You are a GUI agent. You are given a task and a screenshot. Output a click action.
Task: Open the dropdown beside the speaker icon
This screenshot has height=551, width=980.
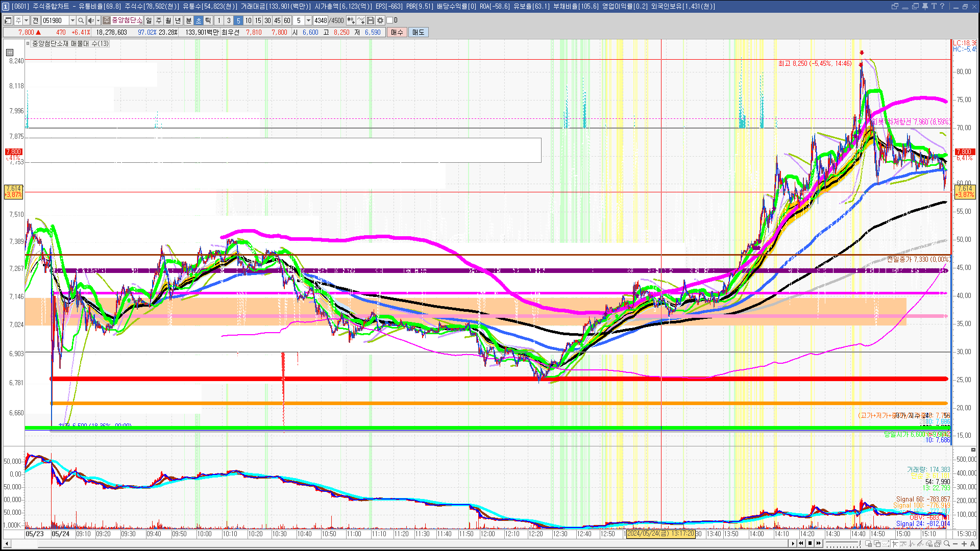pos(98,20)
